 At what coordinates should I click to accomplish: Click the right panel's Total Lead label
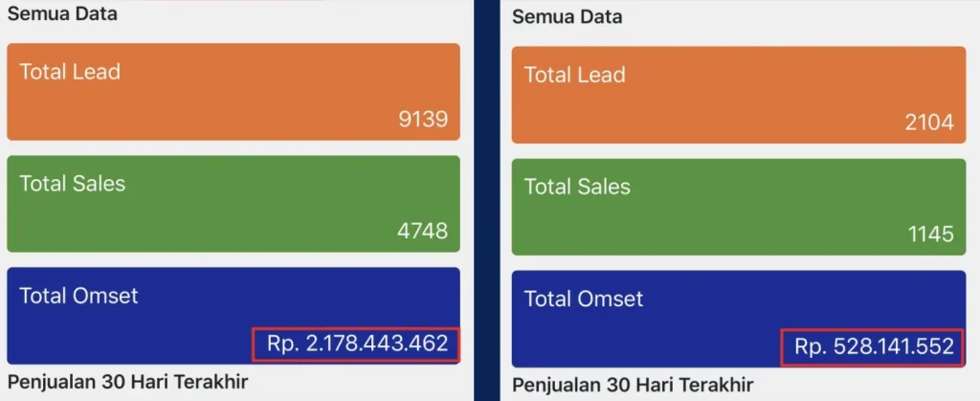[x=574, y=75]
